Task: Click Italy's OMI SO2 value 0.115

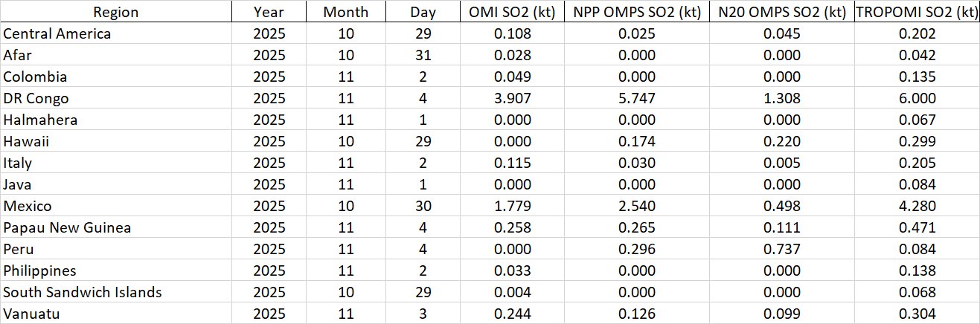Action: [513, 163]
